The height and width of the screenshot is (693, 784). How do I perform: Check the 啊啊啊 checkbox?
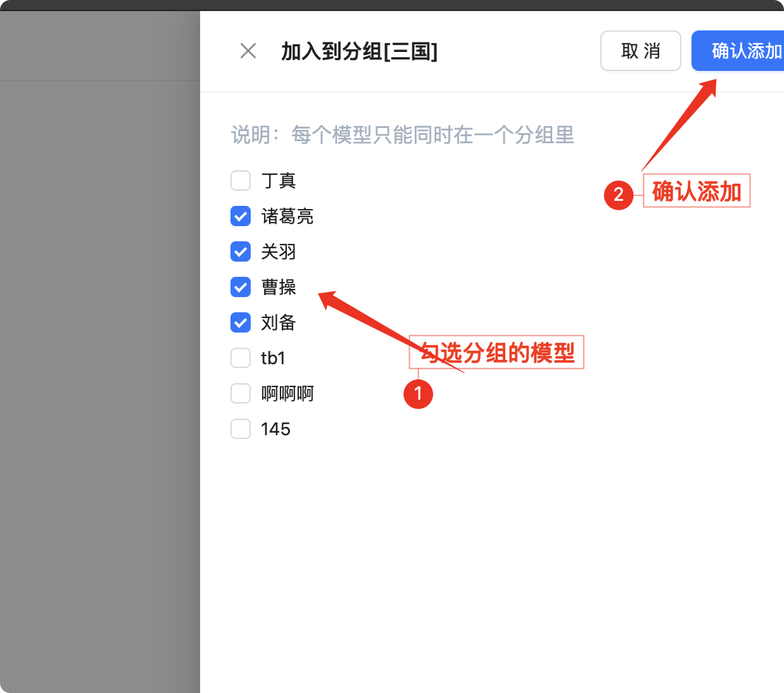[241, 393]
